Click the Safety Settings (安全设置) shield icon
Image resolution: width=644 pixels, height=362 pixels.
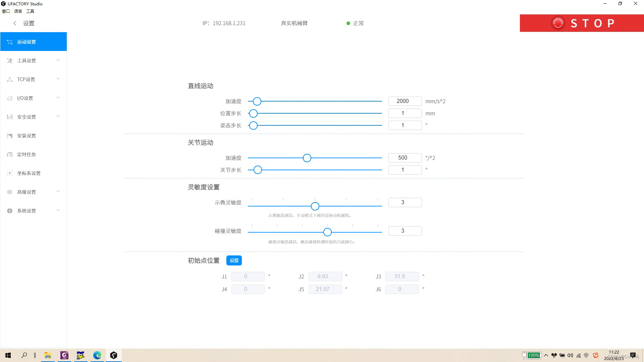tap(10, 117)
